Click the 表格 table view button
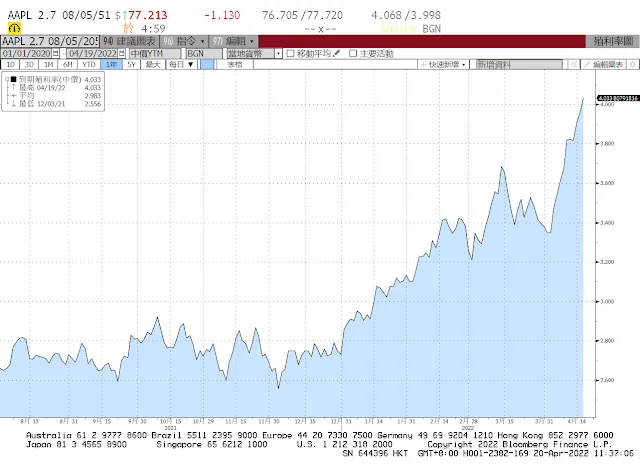This screenshot has width=640, height=468. pos(235,64)
